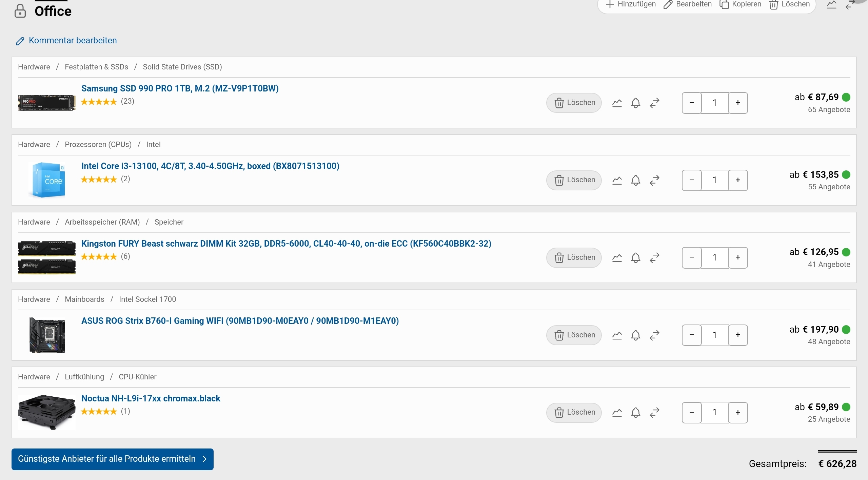868x480 pixels.
Task: Increase quantity of Samsung SSD 990 PRO
Action: (x=738, y=103)
